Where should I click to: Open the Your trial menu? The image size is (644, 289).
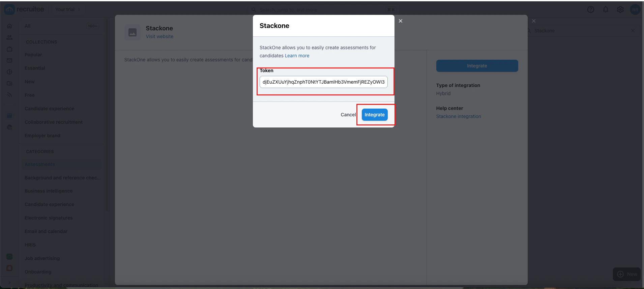(x=68, y=9)
